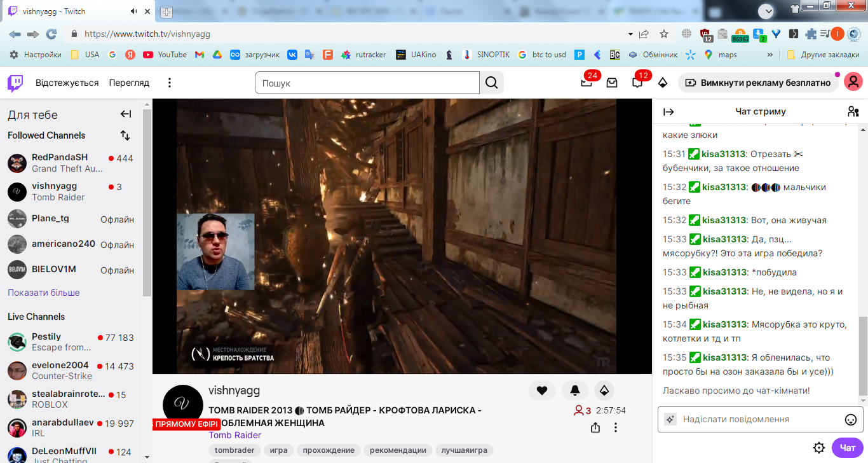Click the sparkle Bits icon in chat input
Image resolution: width=868 pixels, height=463 pixels.
click(x=670, y=420)
